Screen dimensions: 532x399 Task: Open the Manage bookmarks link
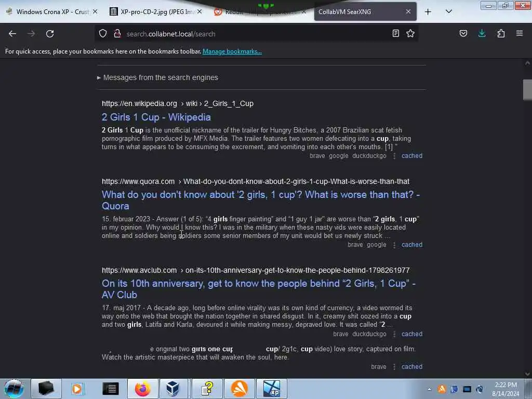(232, 51)
